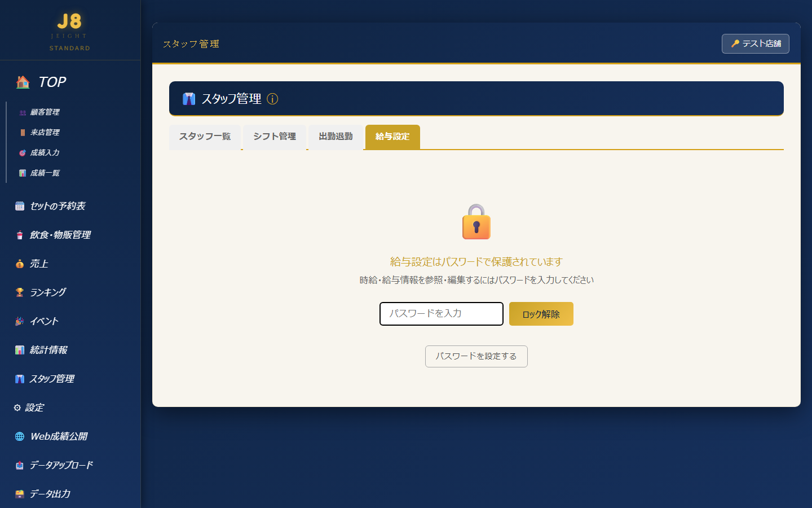Click the スタッフ管理 sidebar icon
Viewport: 812px width, 508px height.
click(20, 379)
